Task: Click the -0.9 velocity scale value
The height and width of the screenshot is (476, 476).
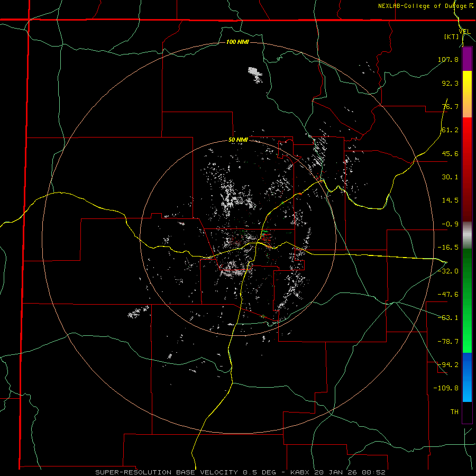Action: tap(450, 224)
